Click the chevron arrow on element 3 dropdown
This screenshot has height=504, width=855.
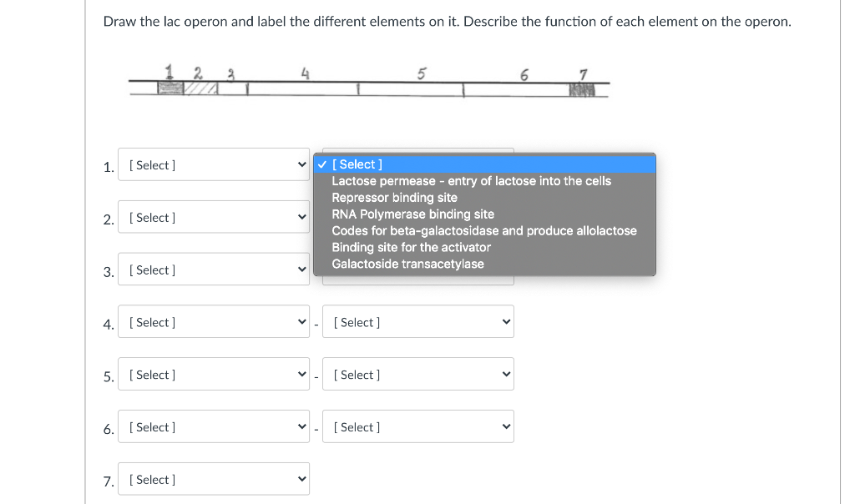coord(301,269)
